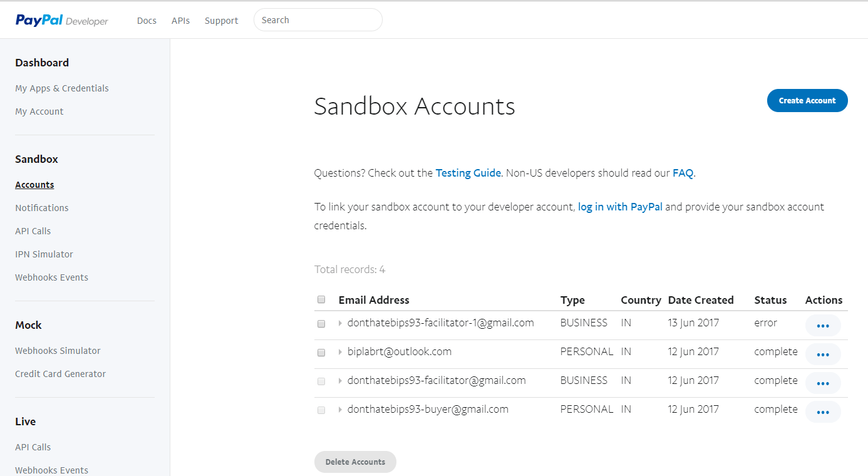Open the Docs menu in top navigation
Screen dimensions: 868x476
147,21
